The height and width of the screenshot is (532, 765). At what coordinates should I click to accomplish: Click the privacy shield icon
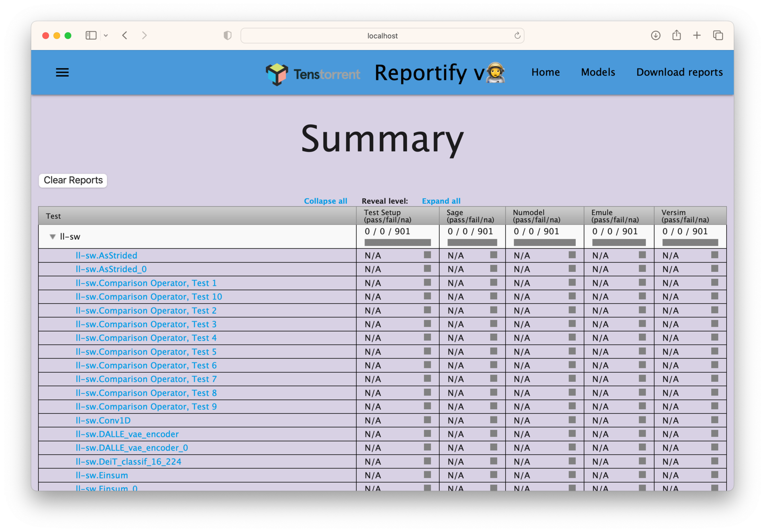[228, 35]
